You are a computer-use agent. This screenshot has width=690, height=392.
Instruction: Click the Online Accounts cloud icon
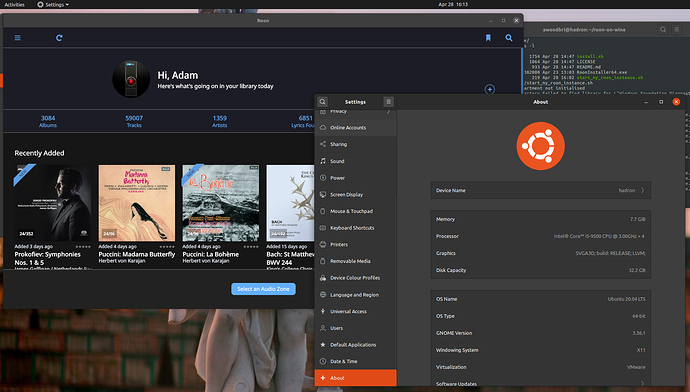click(323, 127)
